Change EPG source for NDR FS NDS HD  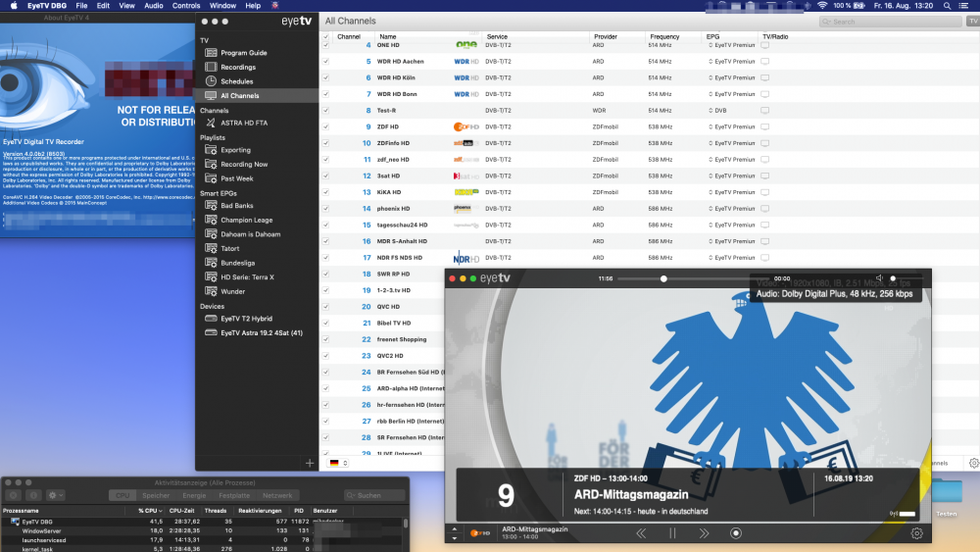tap(731, 258)
